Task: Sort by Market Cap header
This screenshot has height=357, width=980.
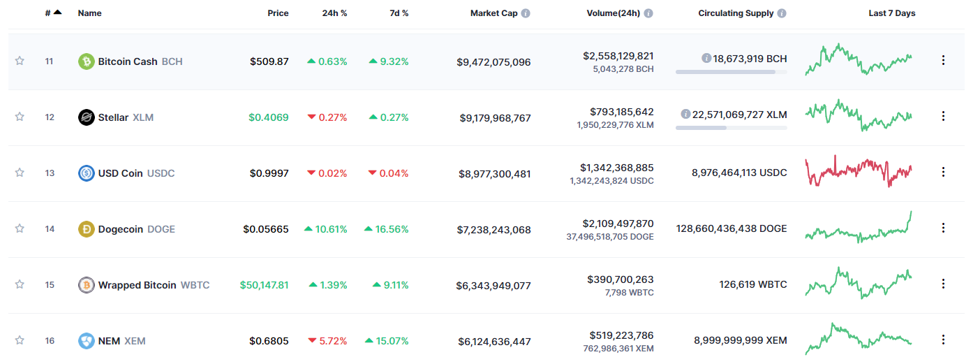Action: pyautogui.click(x=494, y=13)
